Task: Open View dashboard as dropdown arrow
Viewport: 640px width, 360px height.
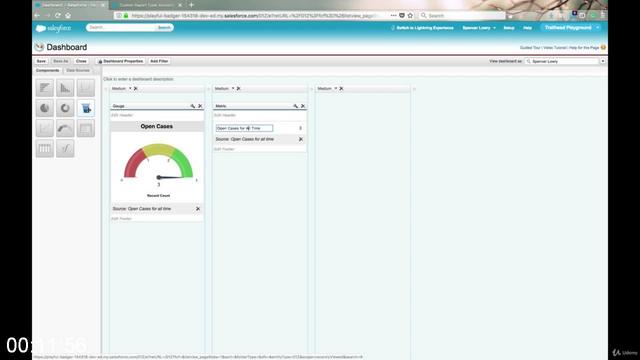Action: [602, 61]
